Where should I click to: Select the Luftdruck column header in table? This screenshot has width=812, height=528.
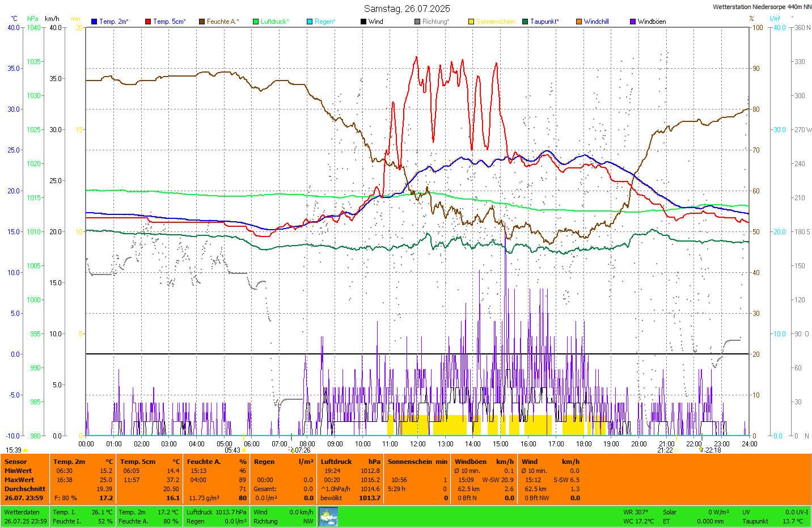[336, 462]
